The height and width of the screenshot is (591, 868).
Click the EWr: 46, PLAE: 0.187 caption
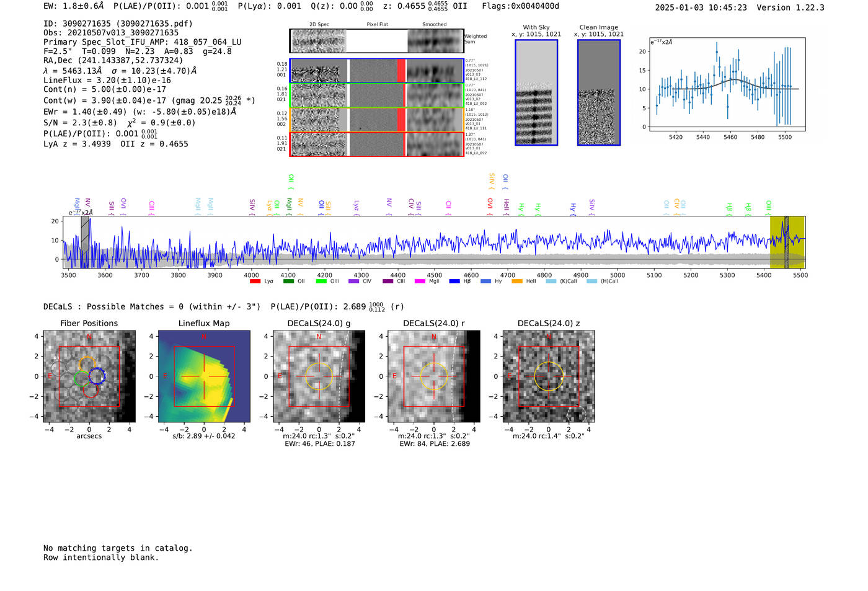[320, 443]
